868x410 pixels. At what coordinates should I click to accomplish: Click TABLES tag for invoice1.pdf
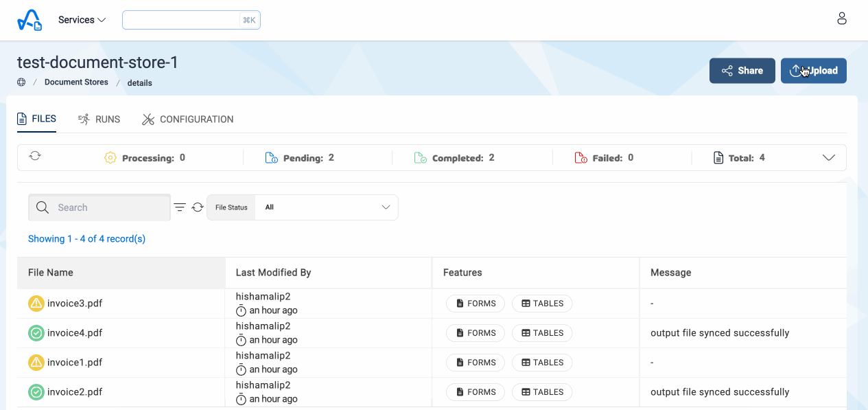[542, 363]
